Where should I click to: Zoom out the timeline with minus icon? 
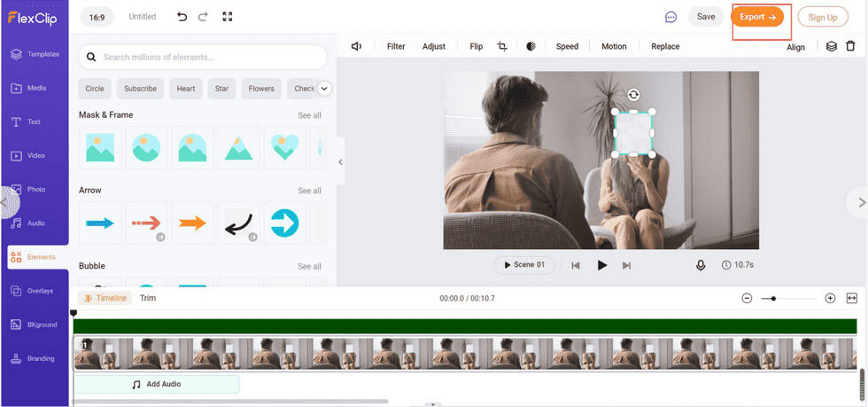pos(747,298)
